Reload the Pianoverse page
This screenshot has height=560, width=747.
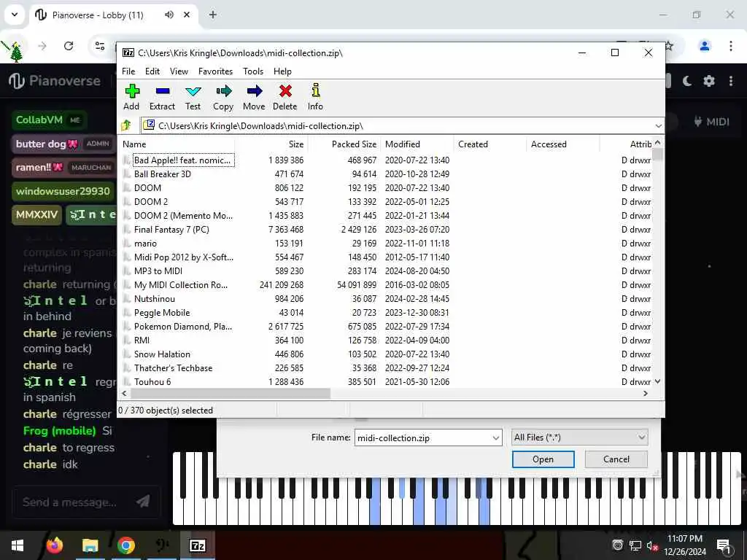pos(69,46)
